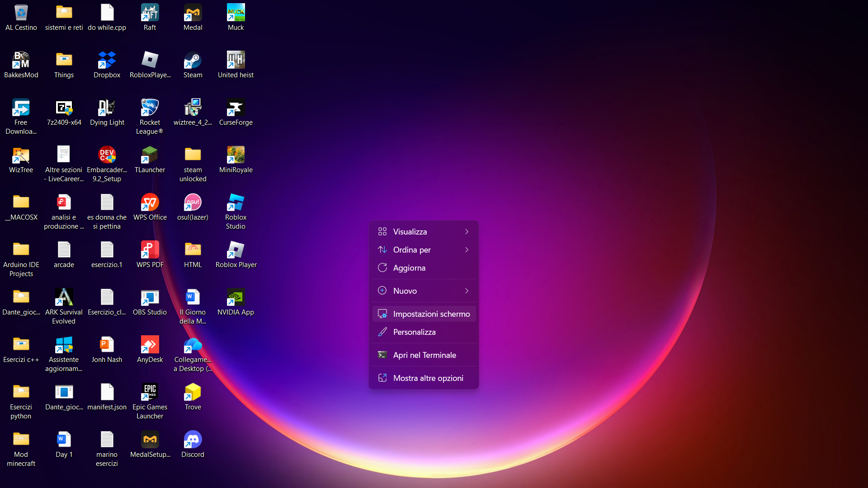Image resolution: width=868 pixels, height=488 pixels.
Task: Expand the Visualizza submenu arrow
Action: 467,231
